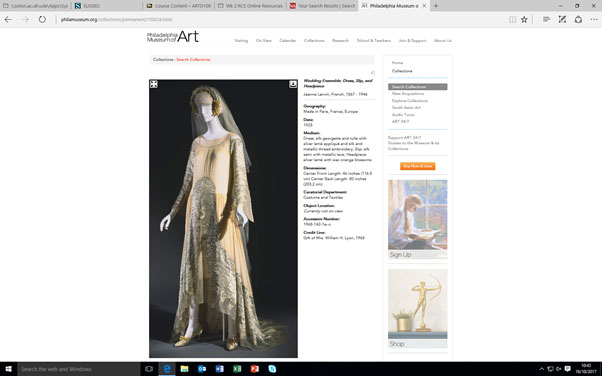Click the Windows taskbar search box
This screenshot has height=376, width=602.
[79, 369]
